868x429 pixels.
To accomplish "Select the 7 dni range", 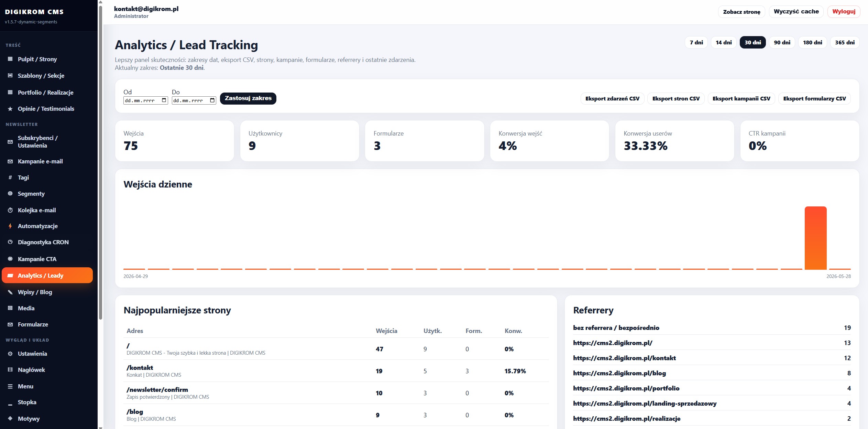I will pyautogui.click(x=696, y=42).
